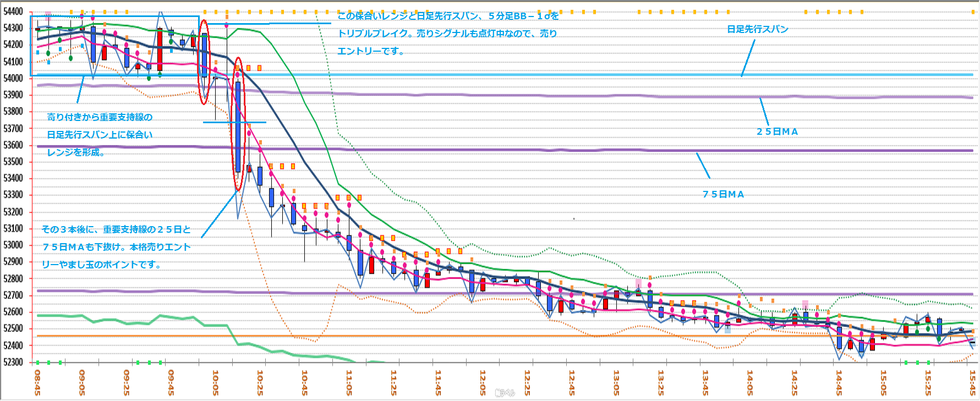Select the ７５日ＭＡ annotation label
Screen dimensions: 980x401
pyautogui.click(x=723, y=194)
